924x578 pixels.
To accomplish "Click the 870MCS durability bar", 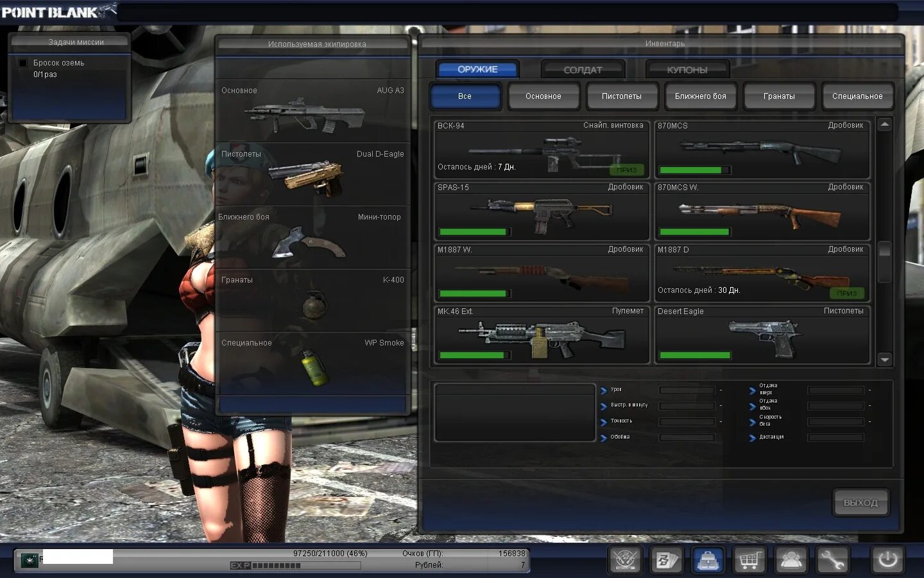I will (x=695, y=170).
